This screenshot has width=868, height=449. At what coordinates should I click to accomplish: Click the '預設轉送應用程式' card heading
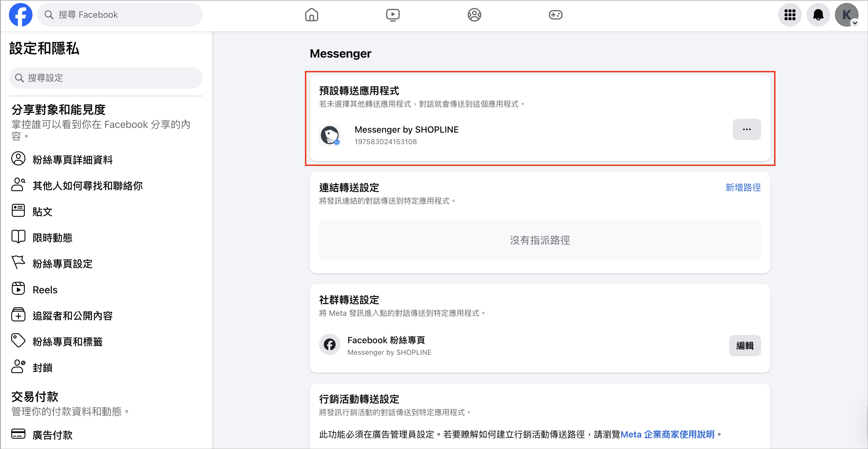[x=359, y=91]
